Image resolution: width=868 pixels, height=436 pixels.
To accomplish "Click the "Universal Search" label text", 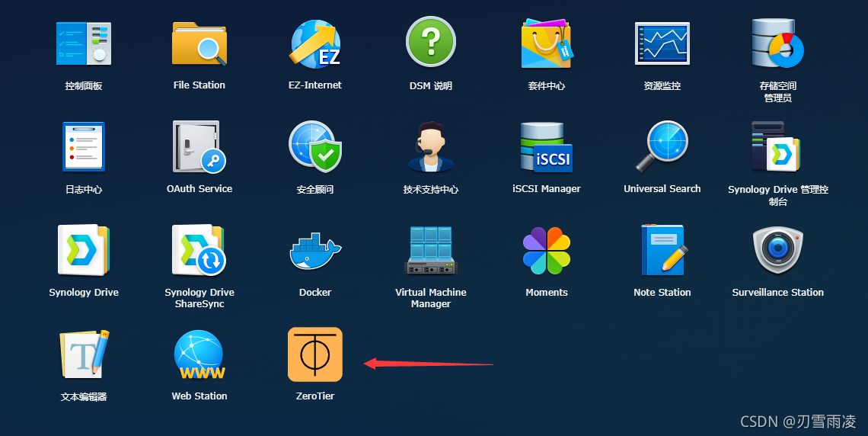I will pyautogui.click(x=662, y=189).
